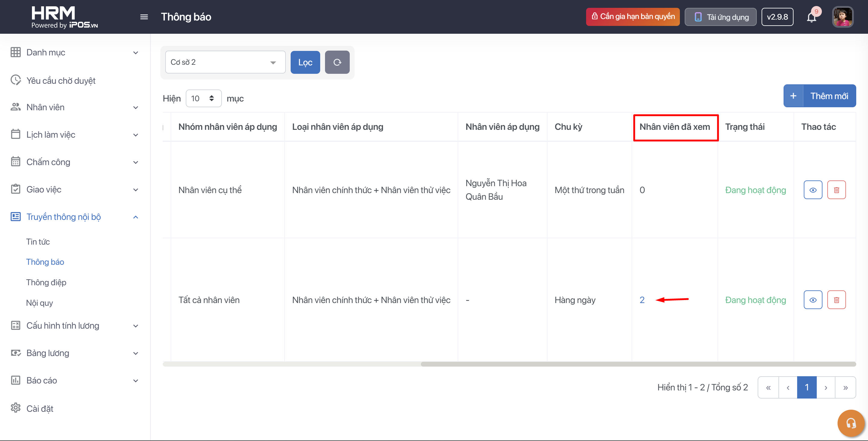The width and height of the screenshot is (868, 441).
Task: Delete the Tất cả nhân viên notification
Action: (x=836, y=300)
